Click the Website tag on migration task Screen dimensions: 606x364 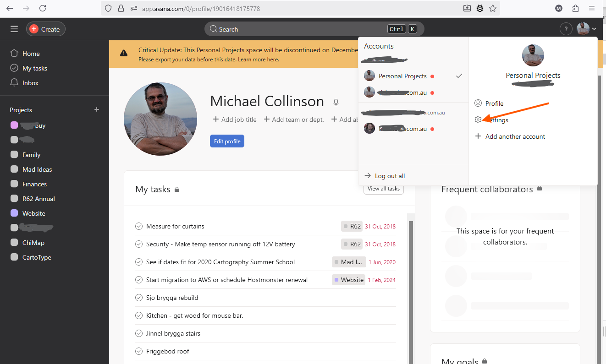tap(349, 280)
